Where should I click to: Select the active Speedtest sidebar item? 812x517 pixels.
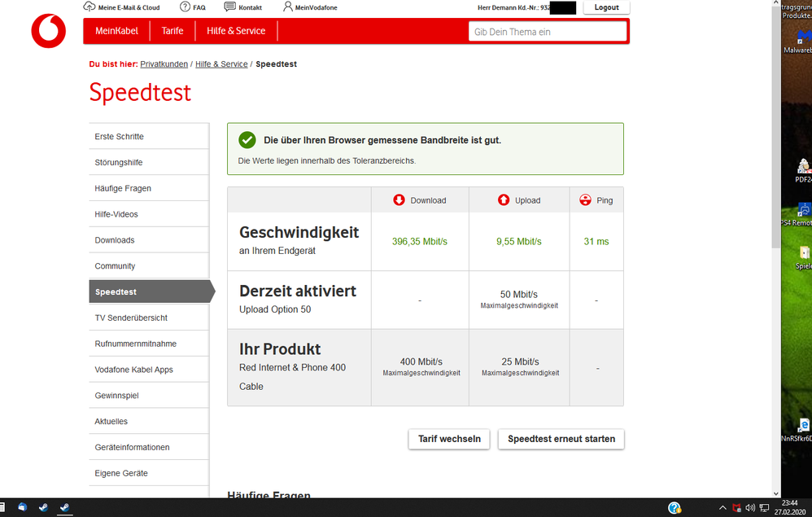151,291
